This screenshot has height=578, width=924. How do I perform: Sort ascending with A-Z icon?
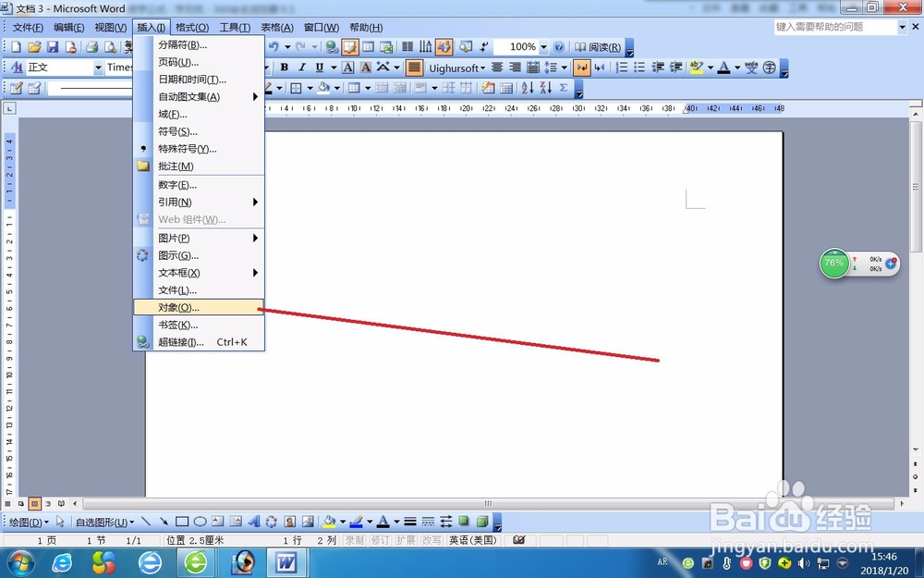tap(528, 88)
